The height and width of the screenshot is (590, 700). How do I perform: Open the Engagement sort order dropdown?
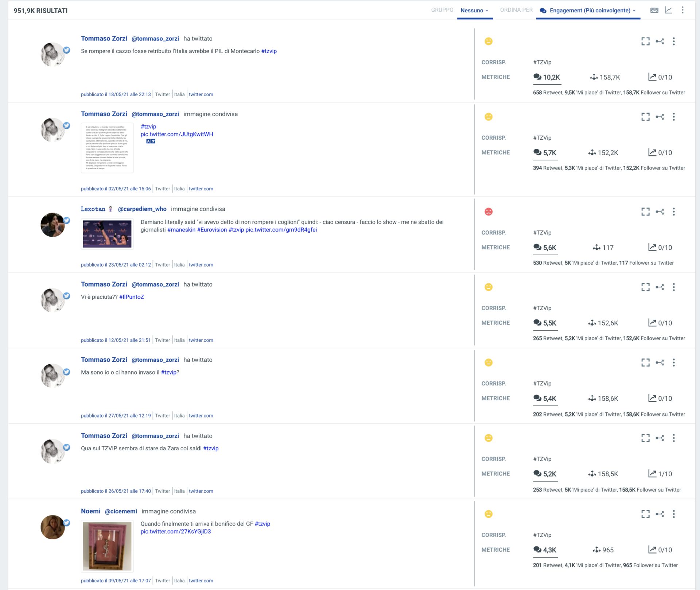(x=588, y=10)
